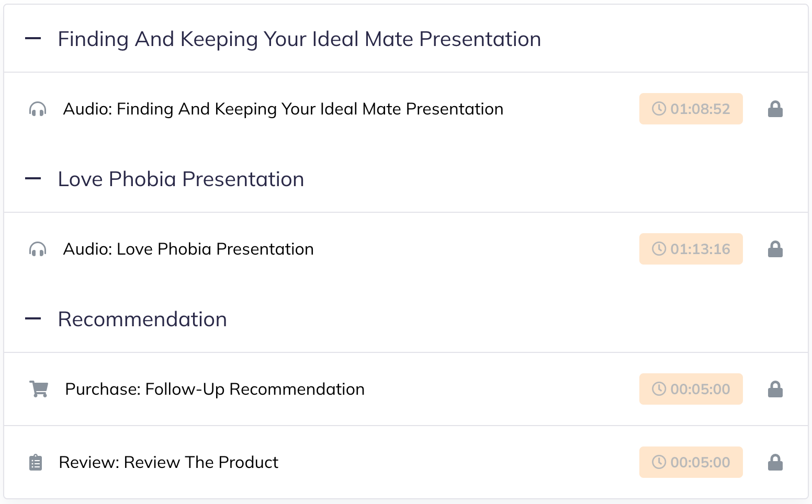Collapse the Love Phobia Presentation section

click(33, 179)
